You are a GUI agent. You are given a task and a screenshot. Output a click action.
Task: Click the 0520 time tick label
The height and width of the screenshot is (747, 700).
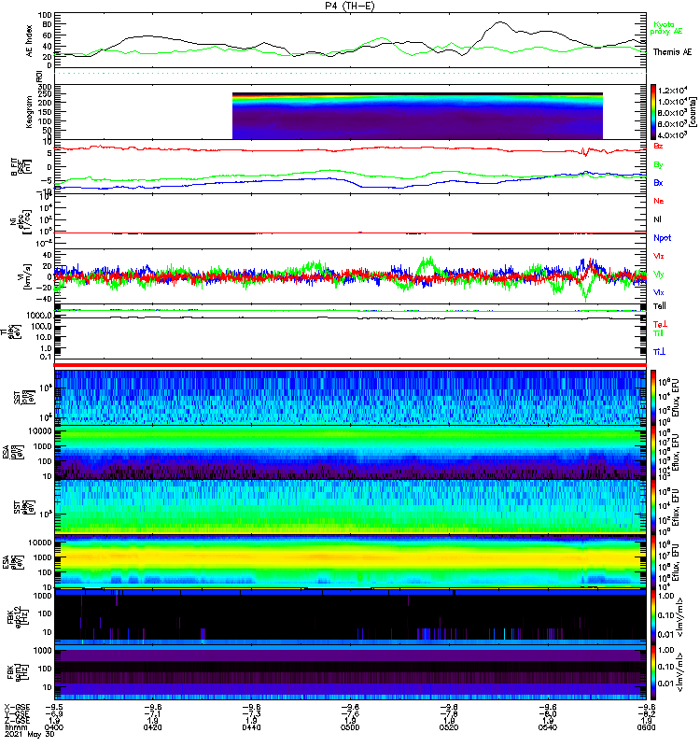[449, 727]
